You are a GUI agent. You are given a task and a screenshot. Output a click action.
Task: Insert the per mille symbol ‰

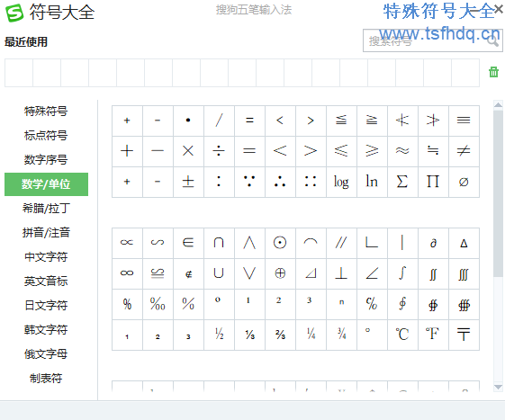(x=158, y=304)
